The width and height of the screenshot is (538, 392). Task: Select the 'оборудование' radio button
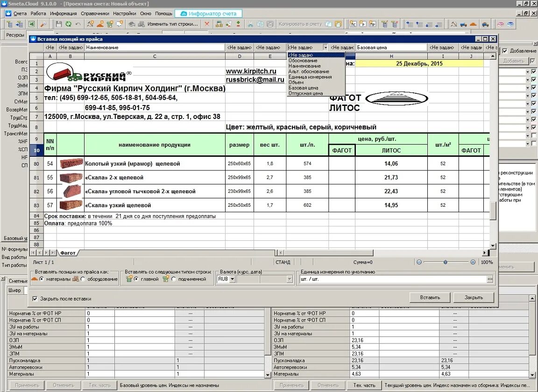[83, 279]
